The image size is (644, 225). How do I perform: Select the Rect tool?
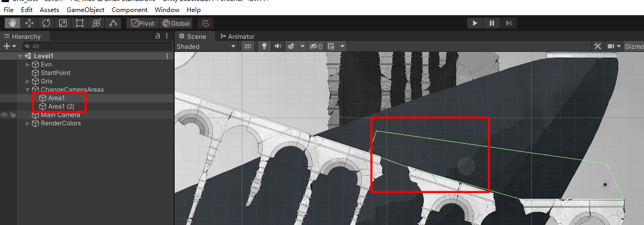80,23
